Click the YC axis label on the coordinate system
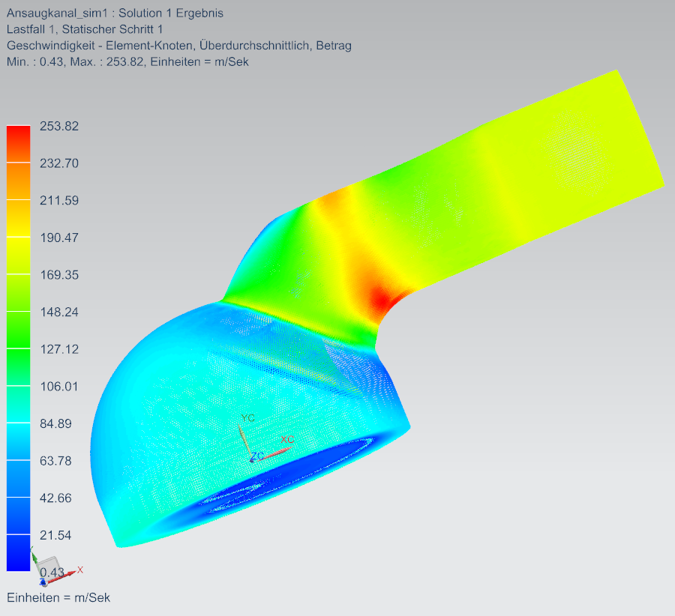The width and height of the screenshot is (675, 616). click(x=247, y=417)
